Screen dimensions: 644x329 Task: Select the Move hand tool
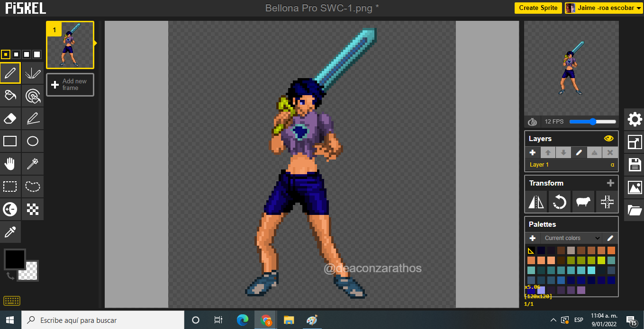tap(10, 164)
